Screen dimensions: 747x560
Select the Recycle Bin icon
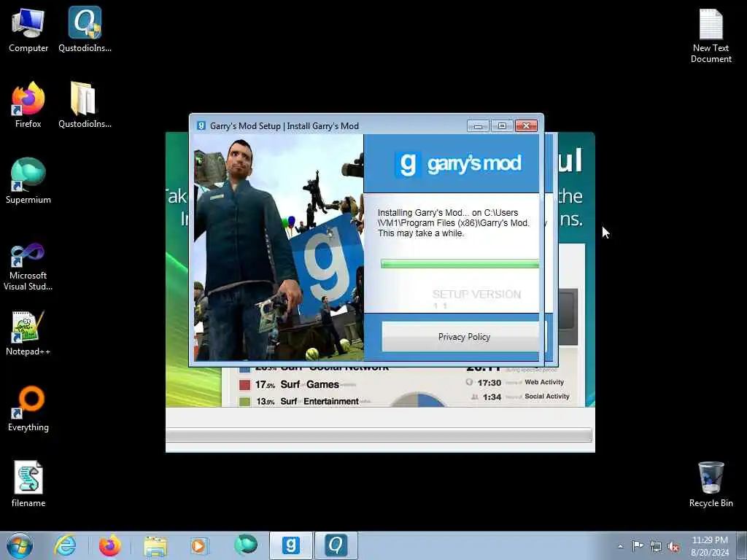(711, 484)
